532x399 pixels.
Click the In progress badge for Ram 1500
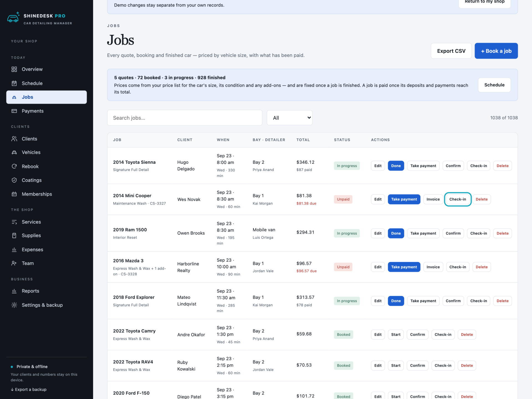[347, 233]
